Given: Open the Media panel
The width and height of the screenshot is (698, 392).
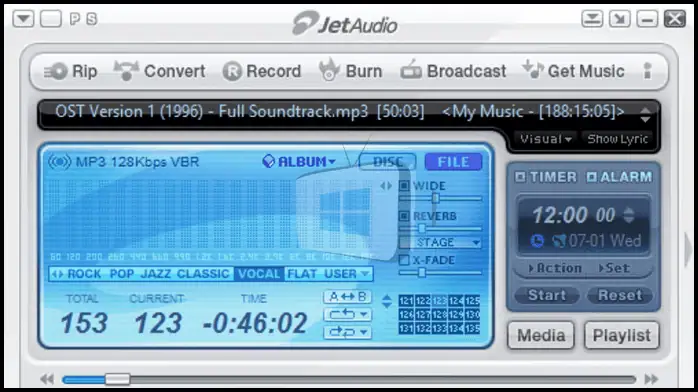Looking at the screenshot, I should [541, 335].
